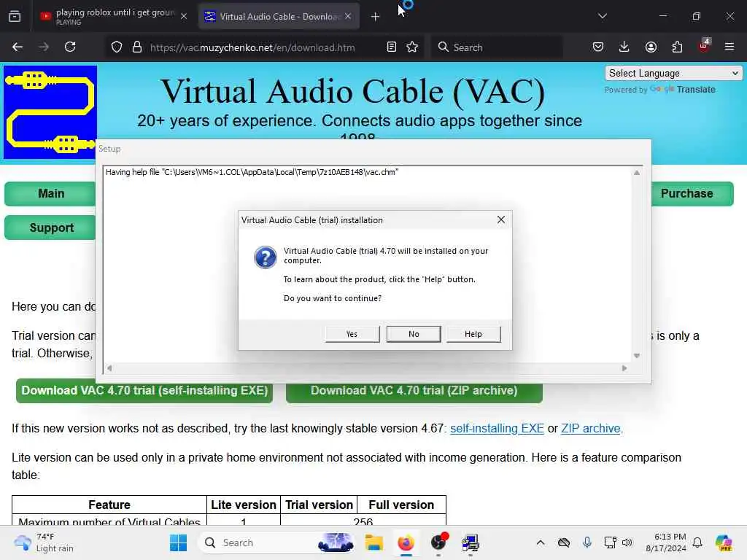Screen dimensions: 747x560
Task: Open the notifications bell icon
Action: point(697,542)
